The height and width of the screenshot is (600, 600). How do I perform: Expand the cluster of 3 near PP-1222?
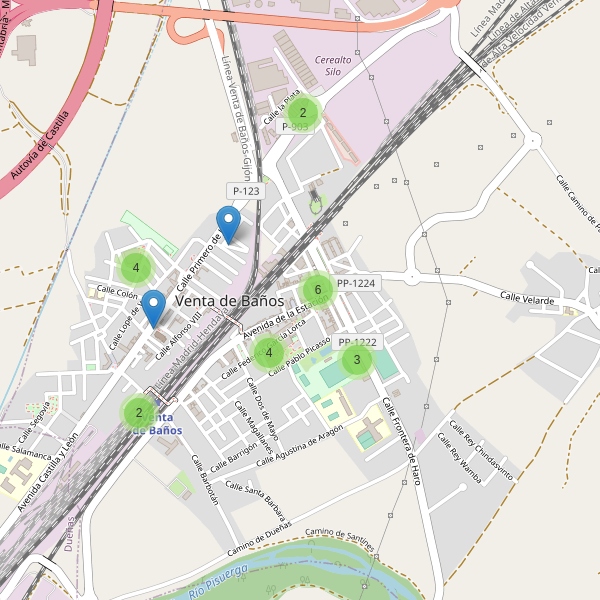(x=357, y=359)
